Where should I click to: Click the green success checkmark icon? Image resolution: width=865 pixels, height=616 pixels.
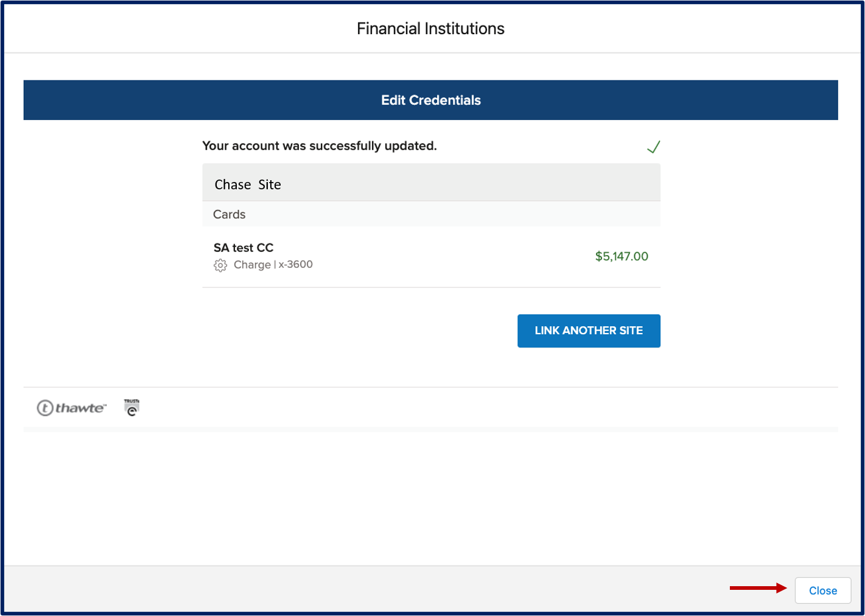[x=653, y=147]
